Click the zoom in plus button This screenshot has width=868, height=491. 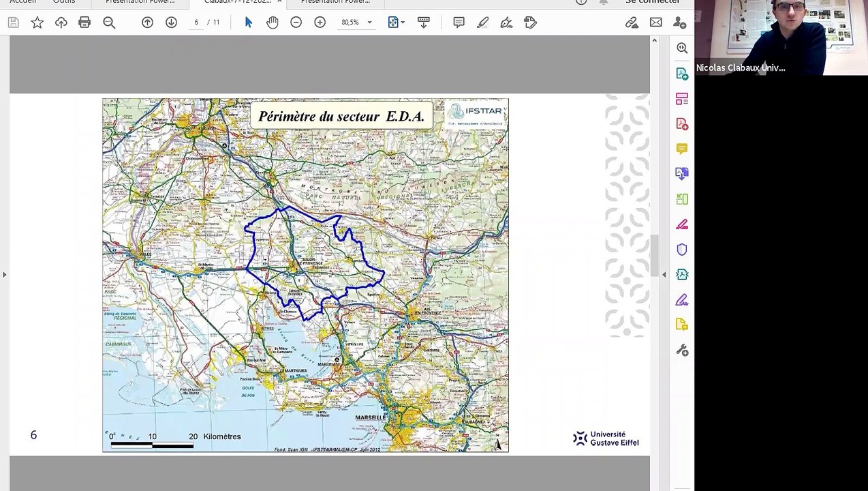tap(320, 23)
